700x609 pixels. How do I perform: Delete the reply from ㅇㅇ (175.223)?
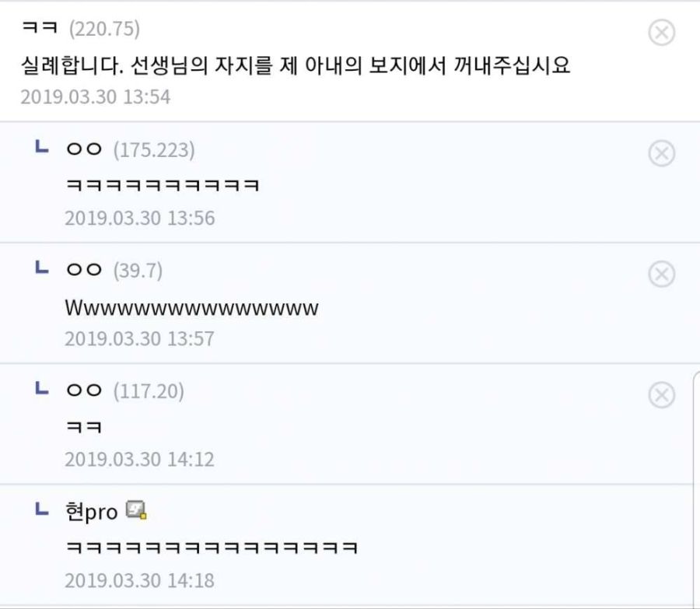(661, 154)
